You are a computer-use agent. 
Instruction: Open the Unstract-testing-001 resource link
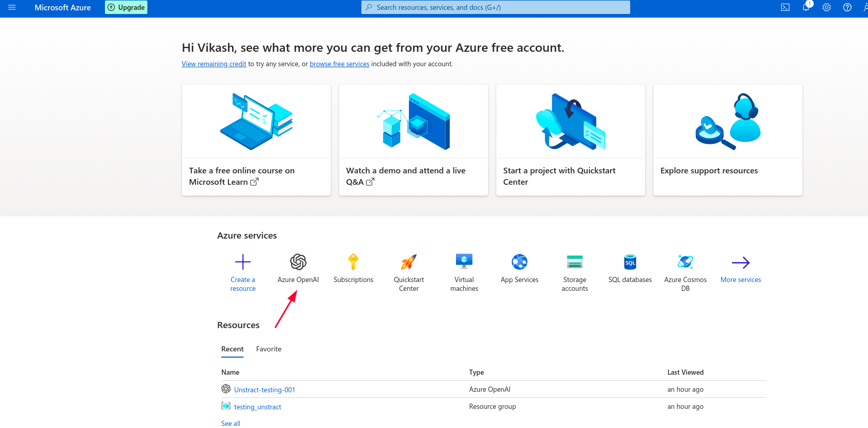tap(265, 390)
